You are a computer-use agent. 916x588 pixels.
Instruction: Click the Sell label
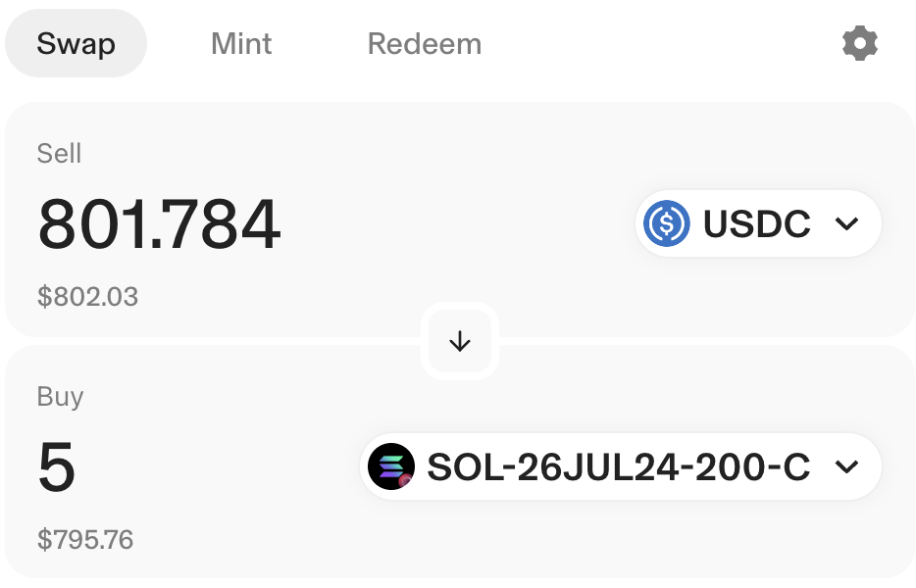pyautogui.click(x=59, y=154)
